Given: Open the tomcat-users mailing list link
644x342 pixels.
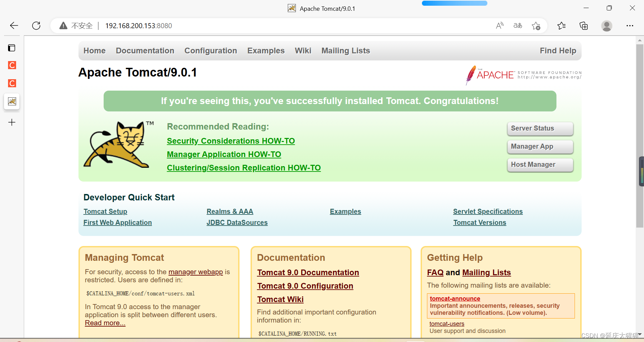Looking at the screenshot, I should pyautogui.click(x=447, y=324).
